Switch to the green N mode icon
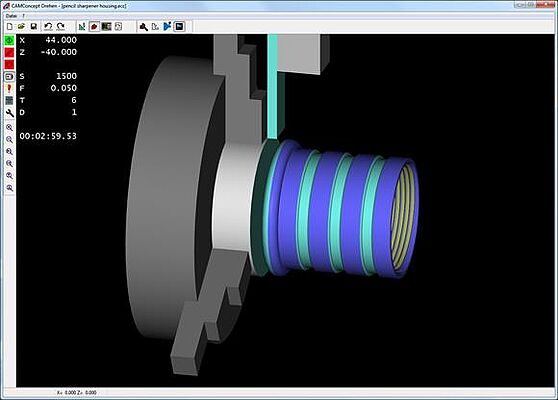 click(82, 27)
